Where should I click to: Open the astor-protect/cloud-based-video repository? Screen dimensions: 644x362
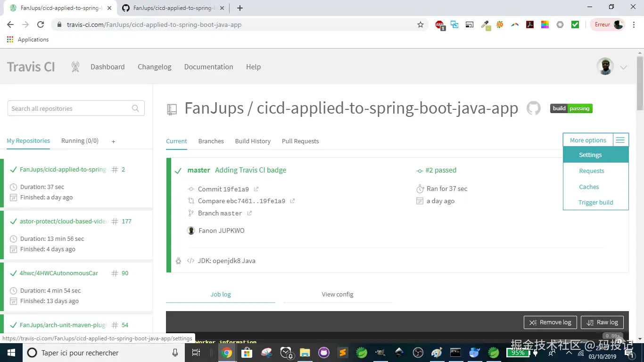[x=64, y=221]
